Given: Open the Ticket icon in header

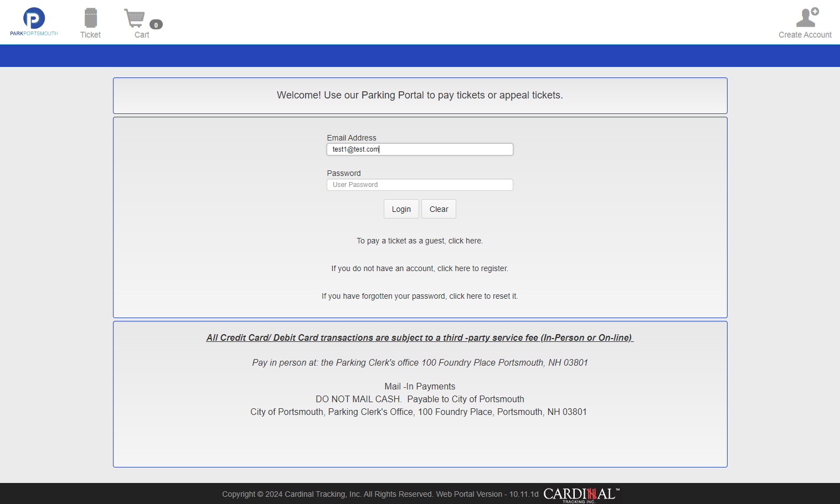Looking at the screenshot, I should (x=91, y=18).
